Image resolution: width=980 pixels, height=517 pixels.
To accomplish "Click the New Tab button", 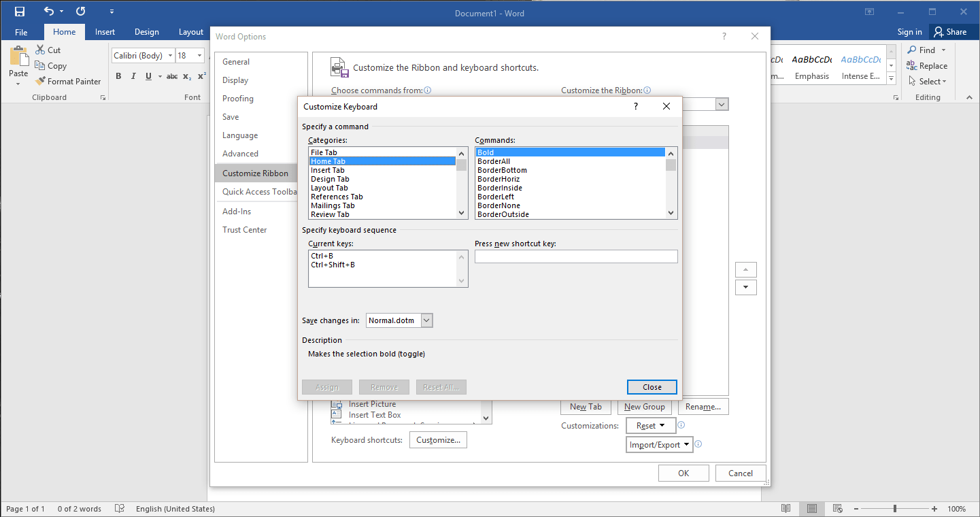I will pyautogui.click(x=586, y=407).
